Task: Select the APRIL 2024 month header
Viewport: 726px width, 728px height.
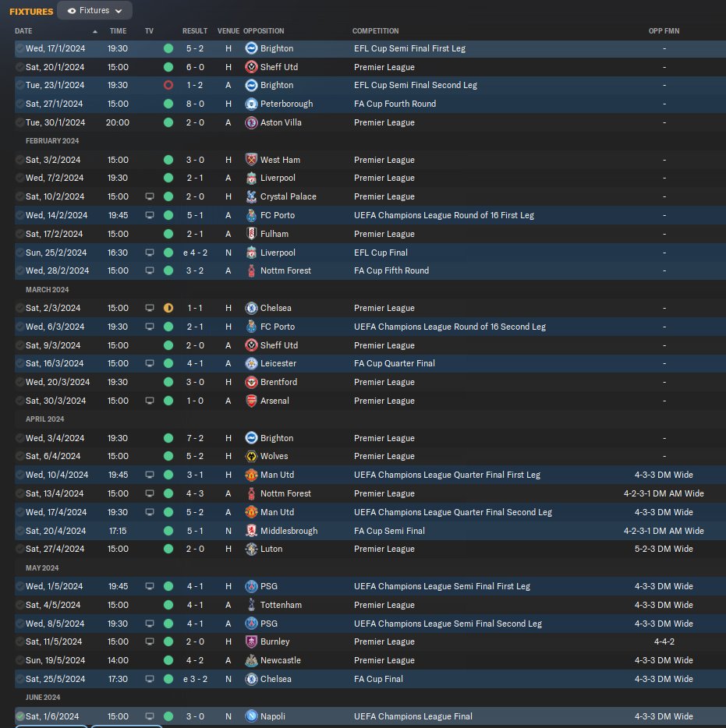Action: click(44, 419)
